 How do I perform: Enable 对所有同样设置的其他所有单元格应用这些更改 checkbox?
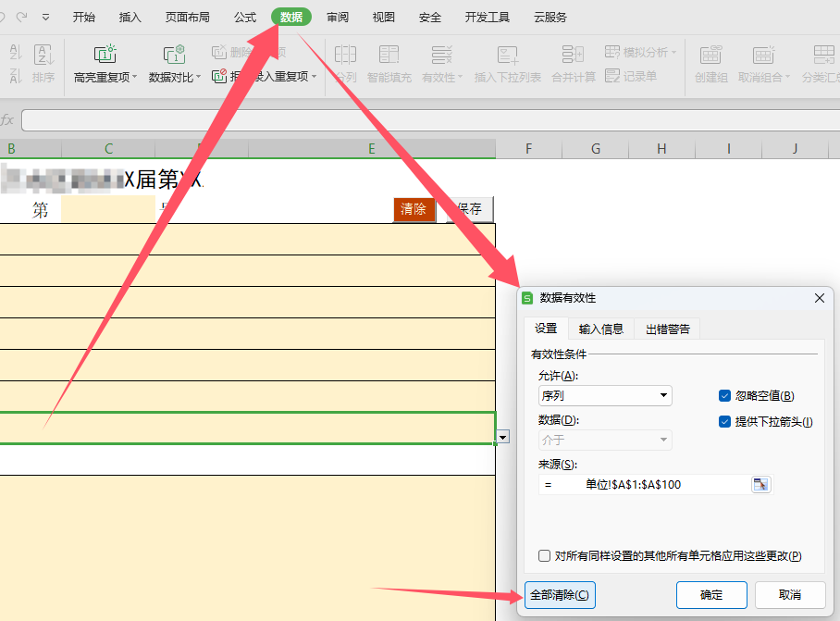[545, 556]
